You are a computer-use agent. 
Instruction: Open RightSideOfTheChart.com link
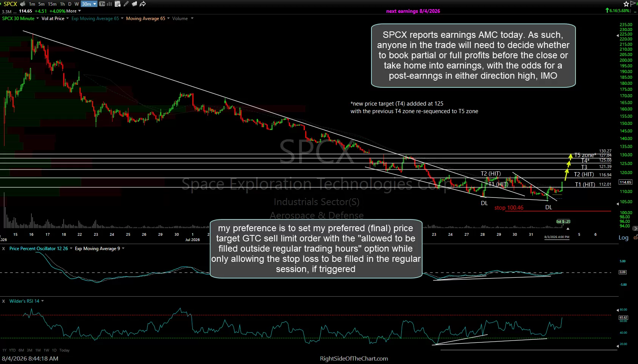click(x=354, y=358)
